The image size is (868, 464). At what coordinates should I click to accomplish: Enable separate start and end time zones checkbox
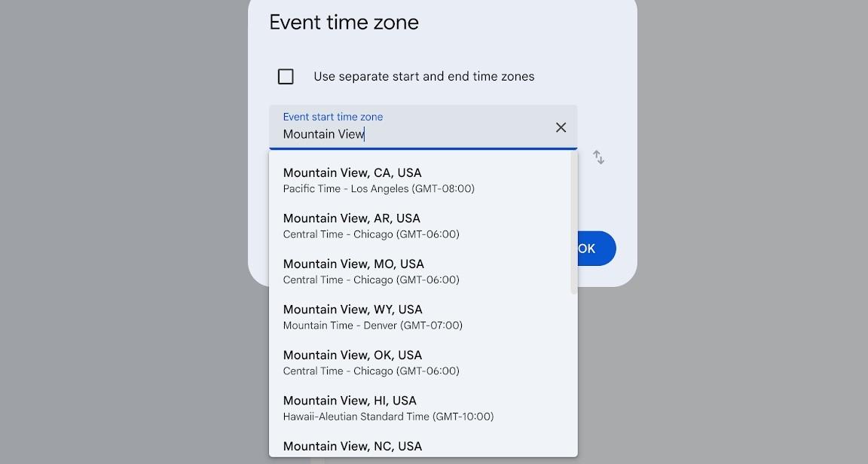[x=286, y=76]
